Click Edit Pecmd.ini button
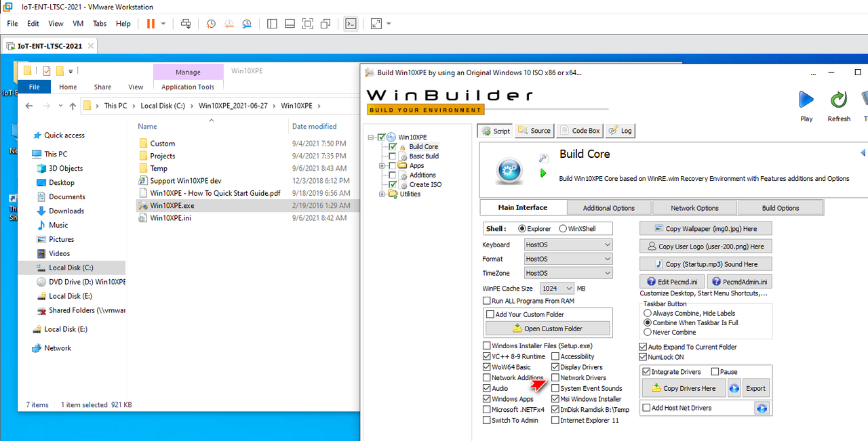Screen dimensions: 868x441 coord(672,282)
